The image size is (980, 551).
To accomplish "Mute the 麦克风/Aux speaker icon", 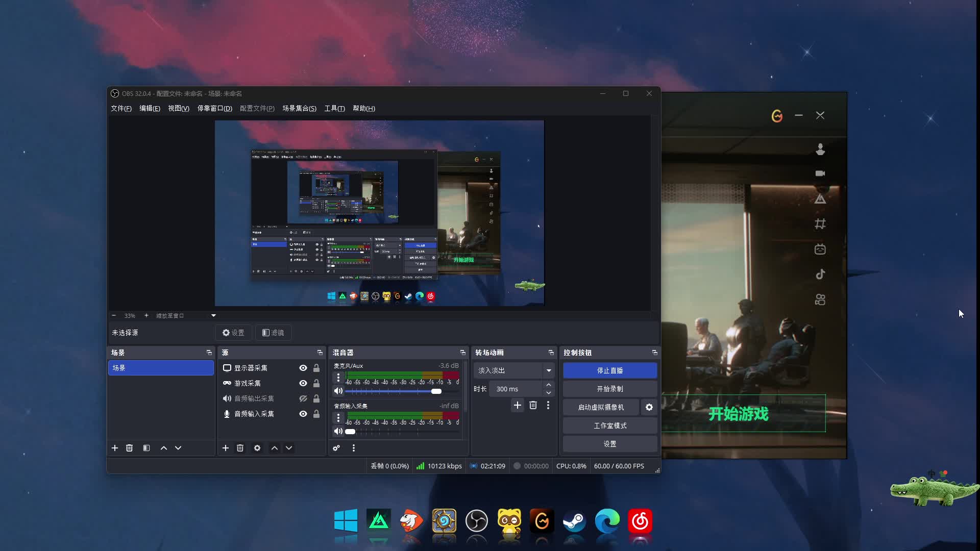I will (x=338, y=391).
